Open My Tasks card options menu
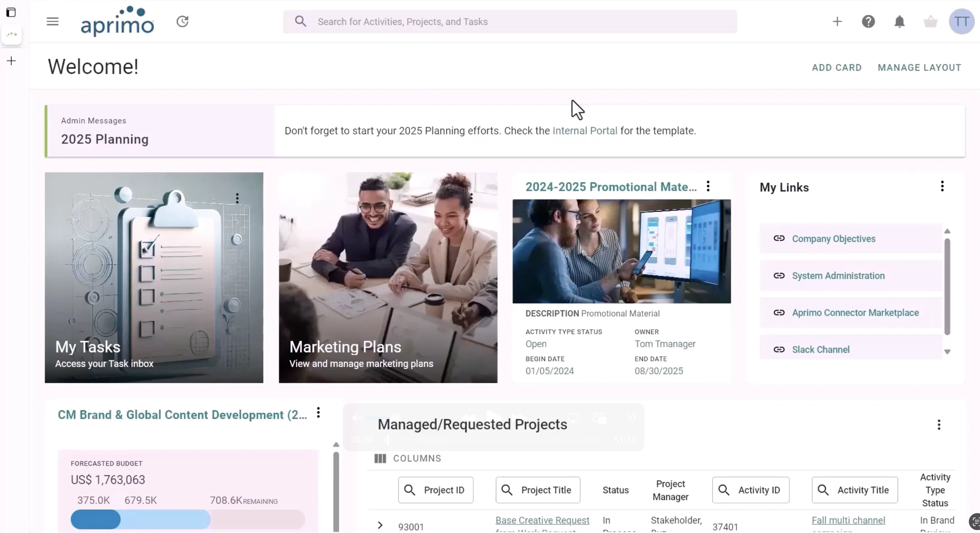Viewport: 980px width, 533px height. 237,198
